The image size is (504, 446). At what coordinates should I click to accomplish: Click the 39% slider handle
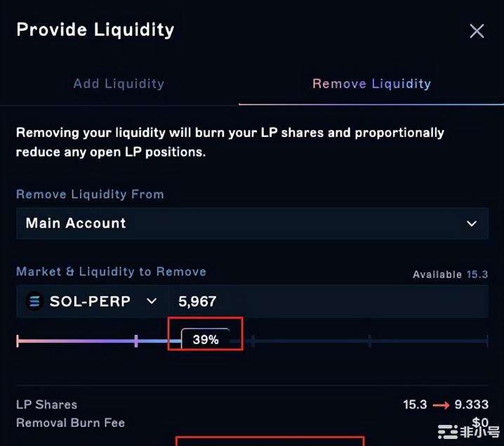point(206,339)
